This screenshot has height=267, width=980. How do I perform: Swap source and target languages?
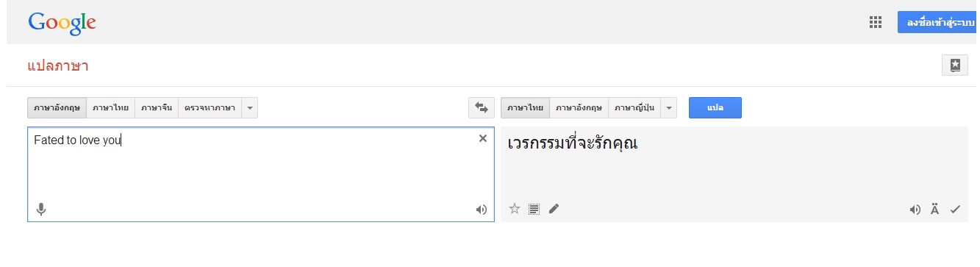(x=482, y=107)
